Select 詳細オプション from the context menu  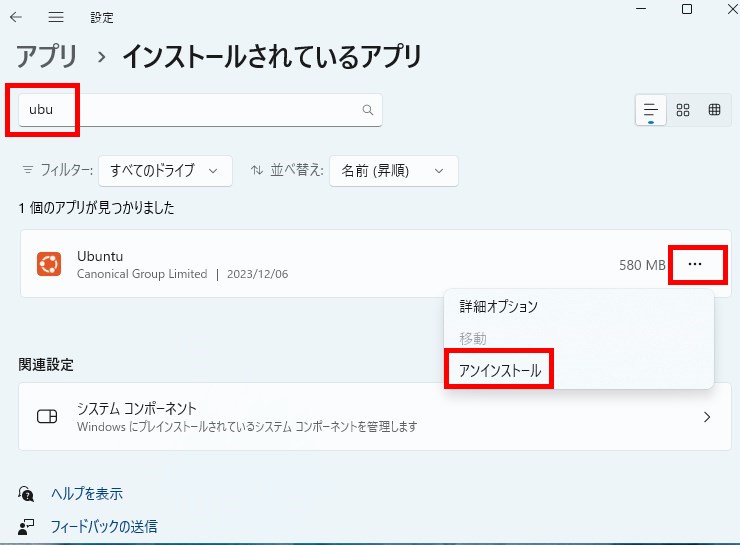(498, 307)
